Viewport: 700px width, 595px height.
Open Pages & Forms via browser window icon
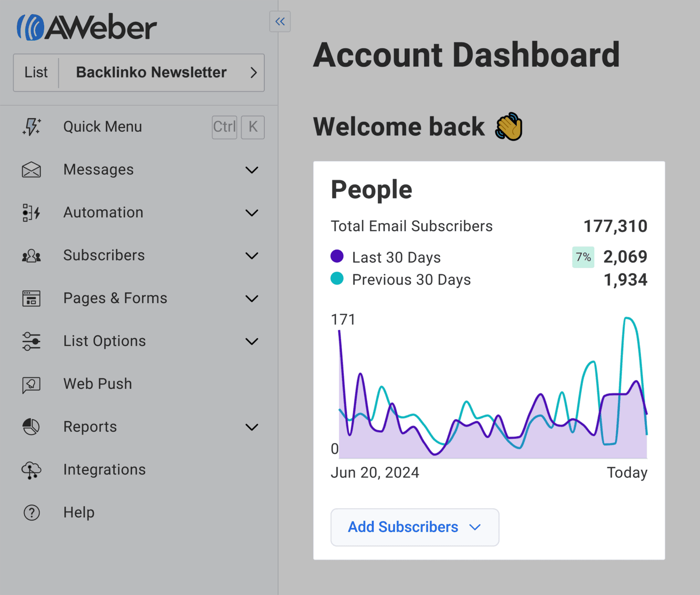[31, 298]
